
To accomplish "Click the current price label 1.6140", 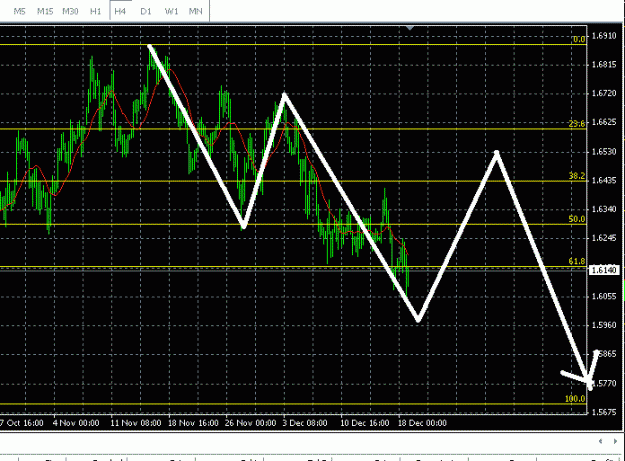I will pos(604,270).
